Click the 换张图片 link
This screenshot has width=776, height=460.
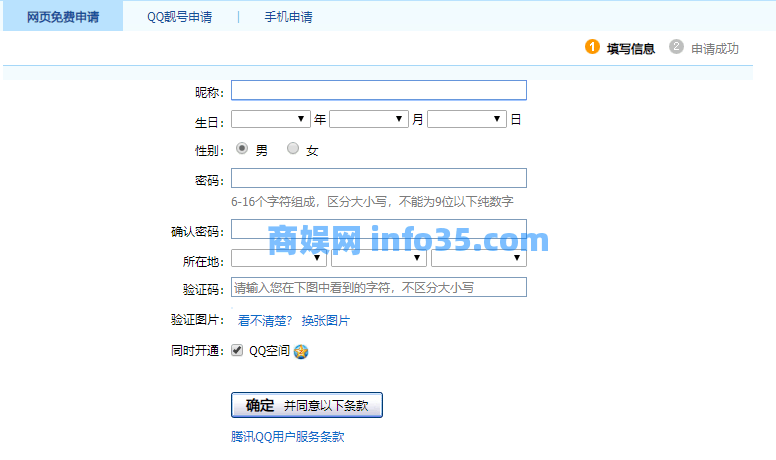click(326, 321)
